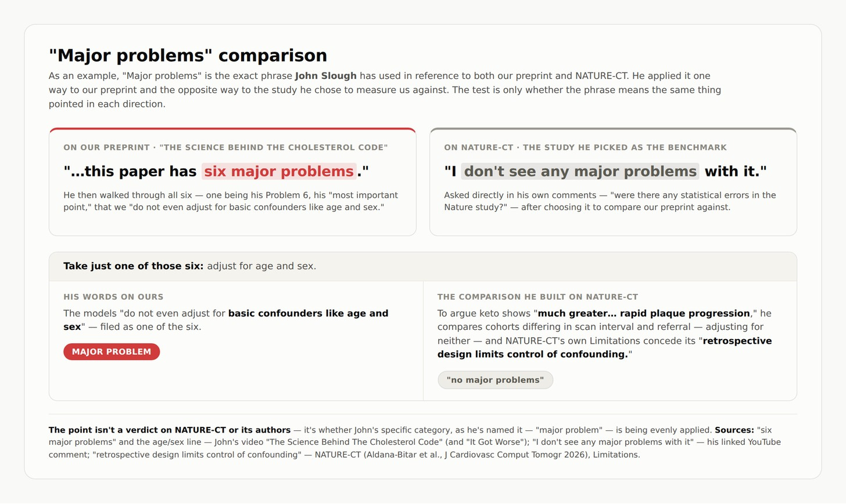Click bold "retrospective design limits control of confounding"
The height and width of the screenshot is (504, 846).
(605, 347)
